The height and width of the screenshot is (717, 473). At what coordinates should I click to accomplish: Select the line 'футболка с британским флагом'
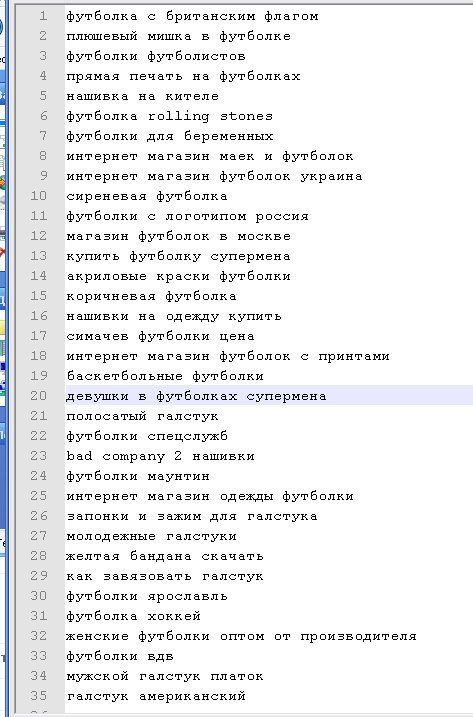tap(192, 16)
